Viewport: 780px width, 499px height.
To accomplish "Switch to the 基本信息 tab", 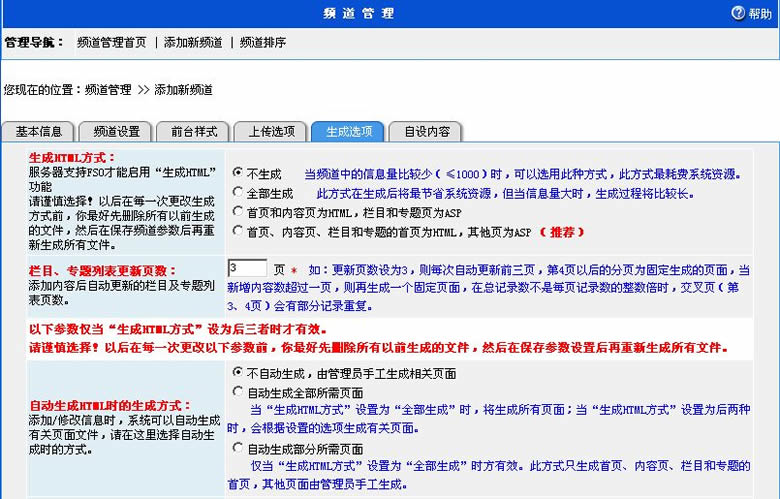I will click(38, 131).
